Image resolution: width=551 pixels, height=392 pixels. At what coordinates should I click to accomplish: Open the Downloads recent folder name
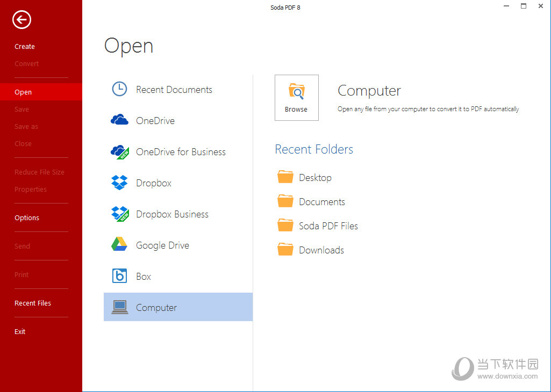[321, 250]
